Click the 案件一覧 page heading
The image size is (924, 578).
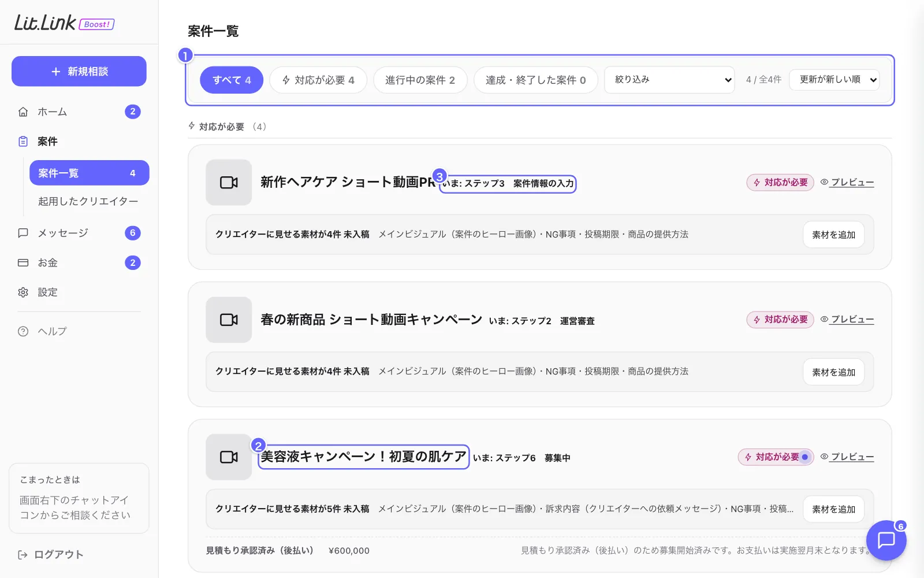pyautogui.click(x=213, y=31)
